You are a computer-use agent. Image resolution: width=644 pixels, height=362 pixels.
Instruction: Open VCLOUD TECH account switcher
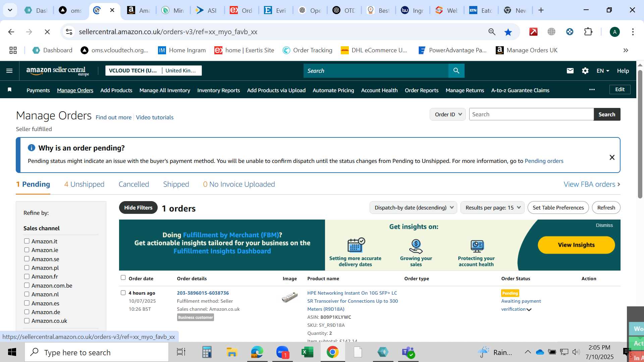click(154, 70)
